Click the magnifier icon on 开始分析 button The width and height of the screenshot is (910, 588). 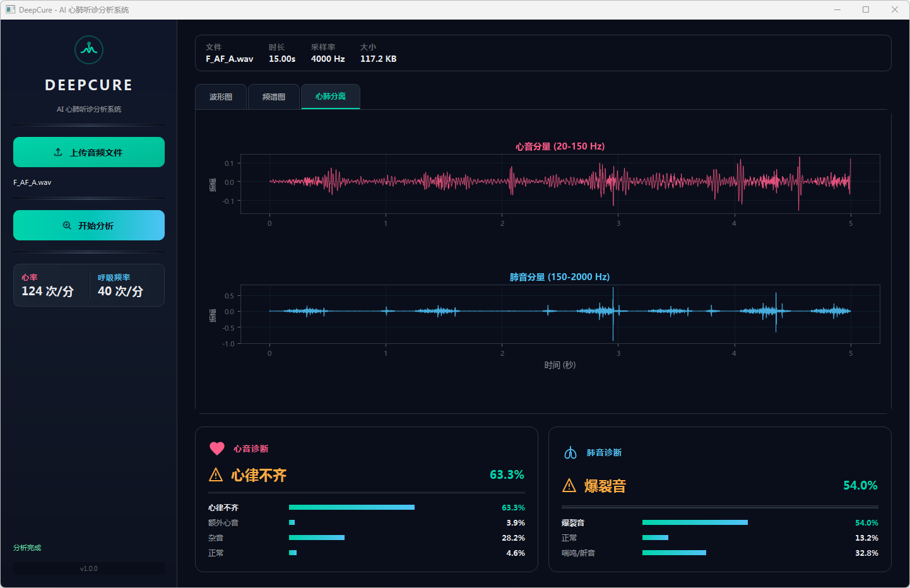point(67,226)
